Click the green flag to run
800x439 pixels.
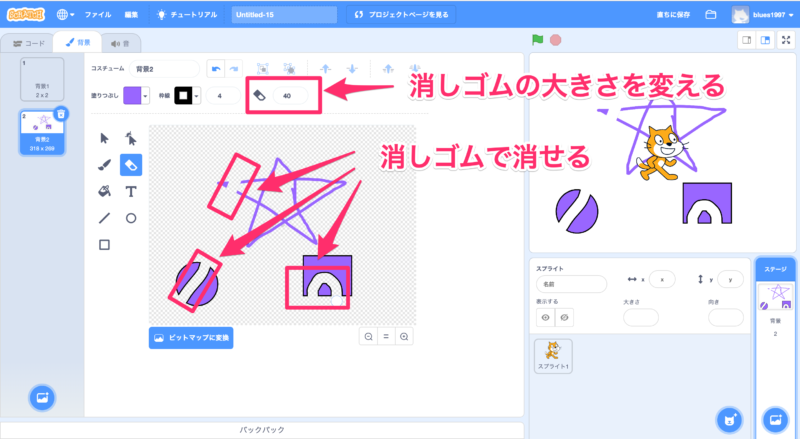(537, 40)
